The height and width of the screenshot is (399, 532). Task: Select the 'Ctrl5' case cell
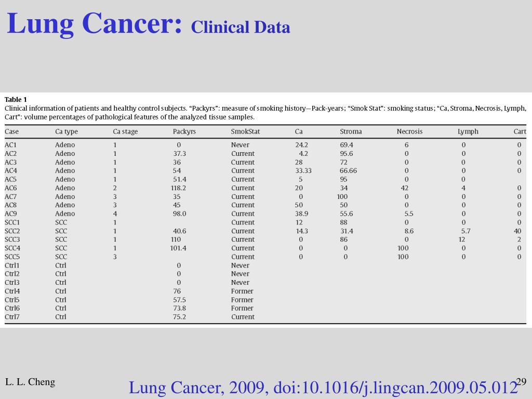(12, 300)
